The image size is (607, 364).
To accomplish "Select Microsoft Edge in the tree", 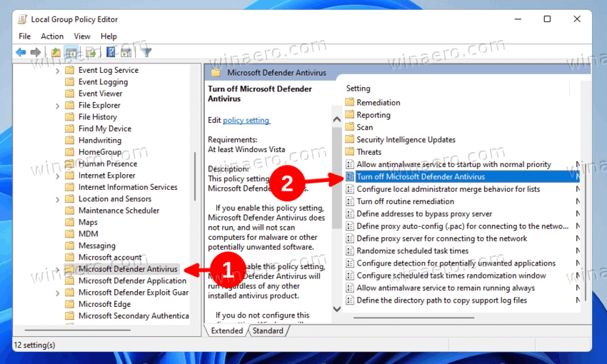I will click(104, 304).
